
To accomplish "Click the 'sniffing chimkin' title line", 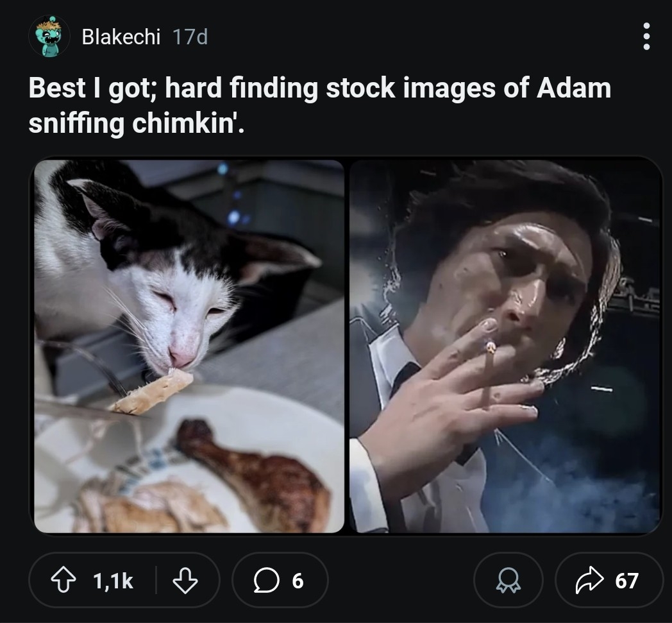I will coord(136,124).
